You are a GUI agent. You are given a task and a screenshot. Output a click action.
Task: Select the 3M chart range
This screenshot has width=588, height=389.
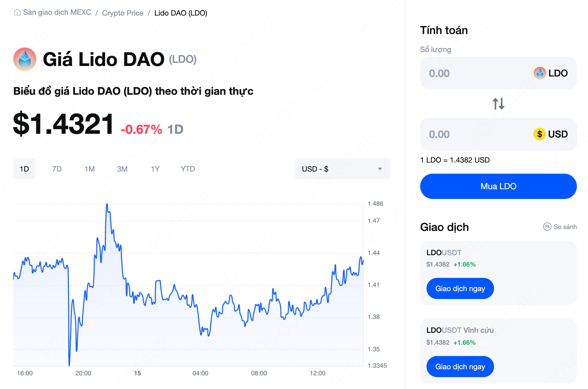click(x=122, y=169)
